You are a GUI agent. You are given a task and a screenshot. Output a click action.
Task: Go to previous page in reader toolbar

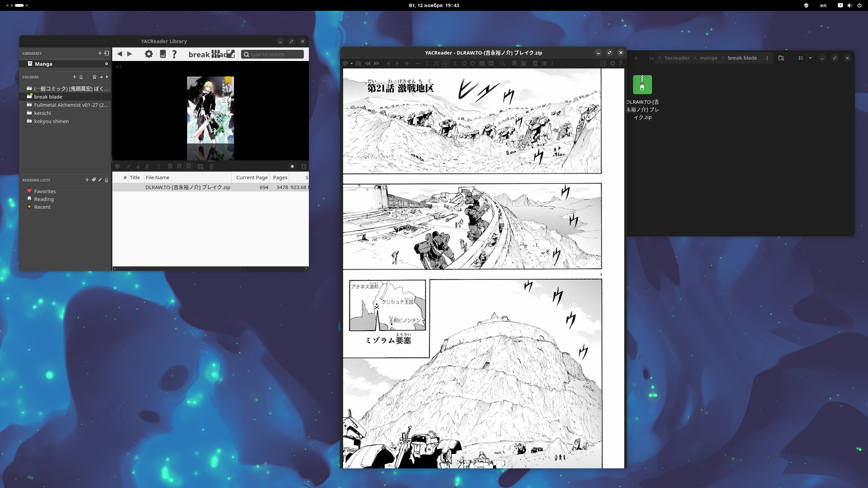(x=388, y=63)
